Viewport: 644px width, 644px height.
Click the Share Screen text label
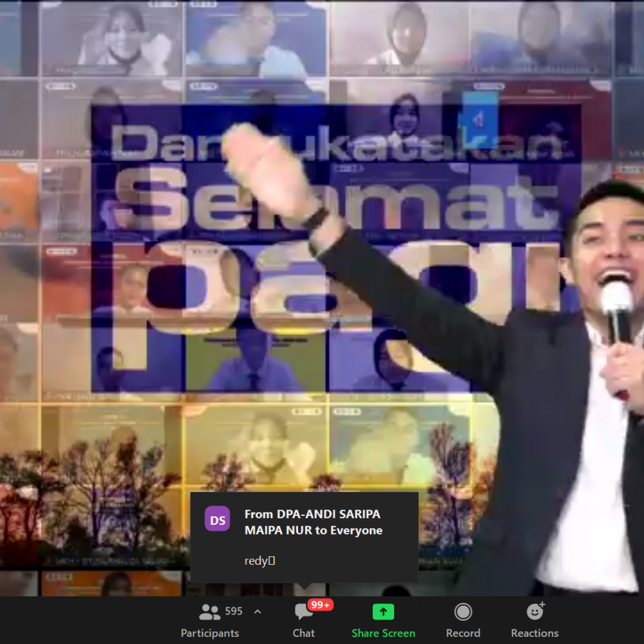tap(383, 633)
